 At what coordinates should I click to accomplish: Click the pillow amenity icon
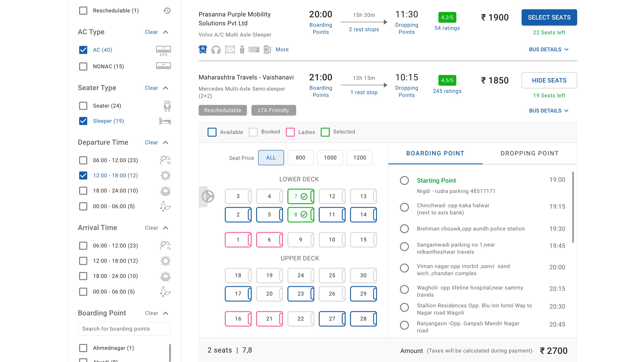coord(230,49)
